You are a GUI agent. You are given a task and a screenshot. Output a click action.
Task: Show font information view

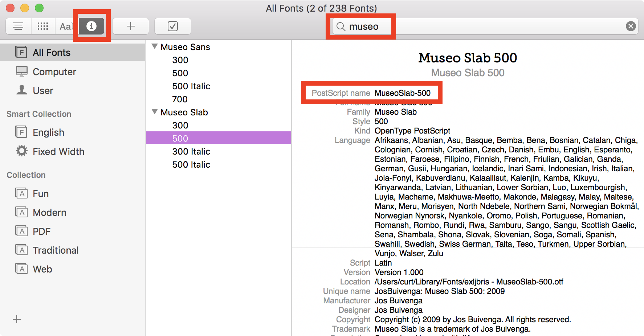coord(91,26)
